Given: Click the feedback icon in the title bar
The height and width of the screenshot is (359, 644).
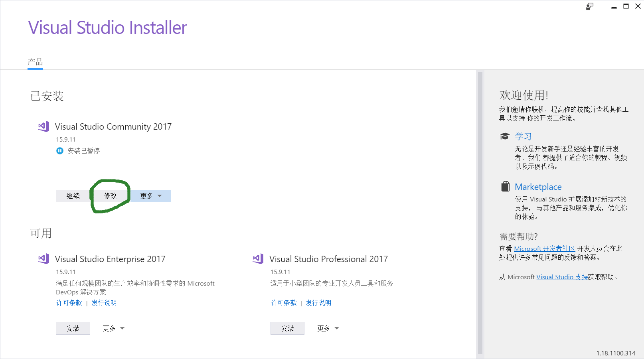Looking at the screenshot, I should click(589, 6).
